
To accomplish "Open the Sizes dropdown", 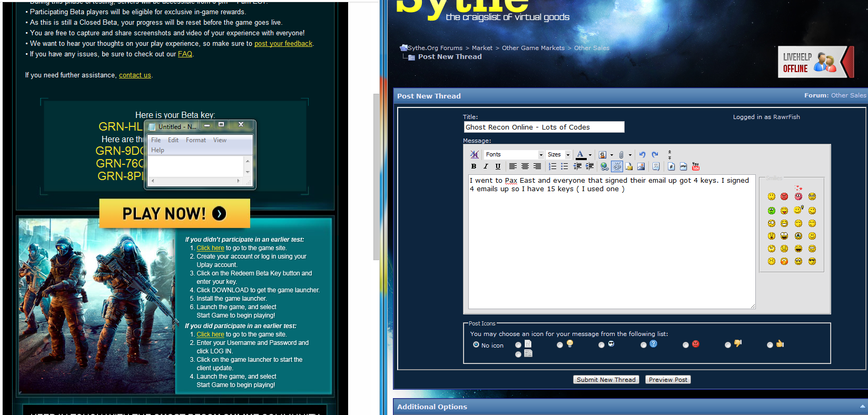I will pos(558,154).
